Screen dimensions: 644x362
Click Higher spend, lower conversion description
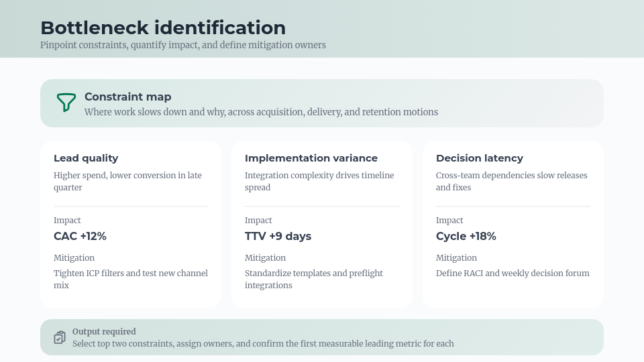(127, 181)
